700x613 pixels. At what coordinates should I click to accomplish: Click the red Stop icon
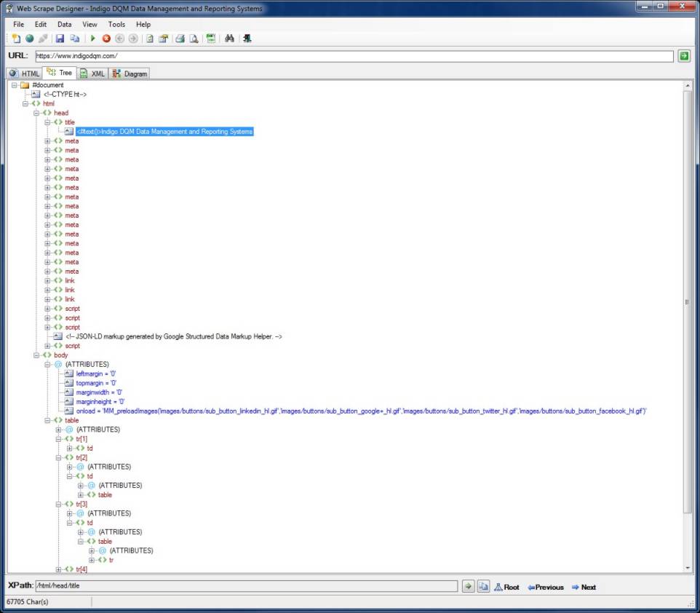106,39
